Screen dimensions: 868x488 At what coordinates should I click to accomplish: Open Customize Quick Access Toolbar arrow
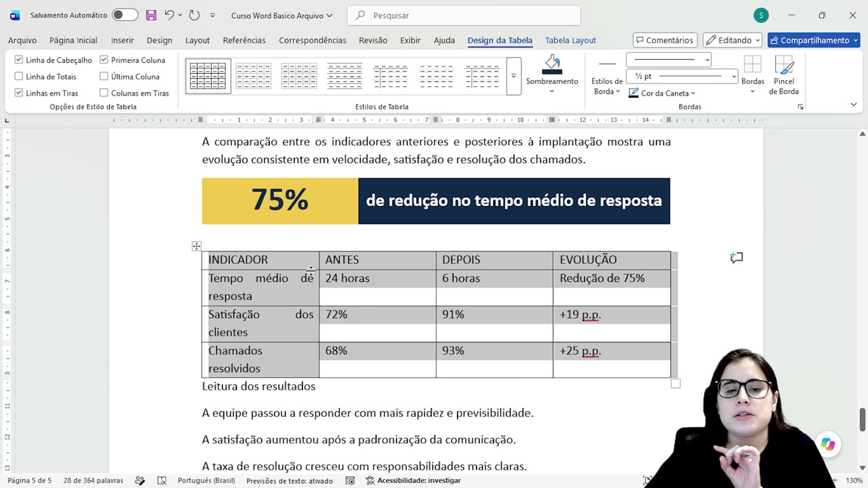click(x=212, y=15)
